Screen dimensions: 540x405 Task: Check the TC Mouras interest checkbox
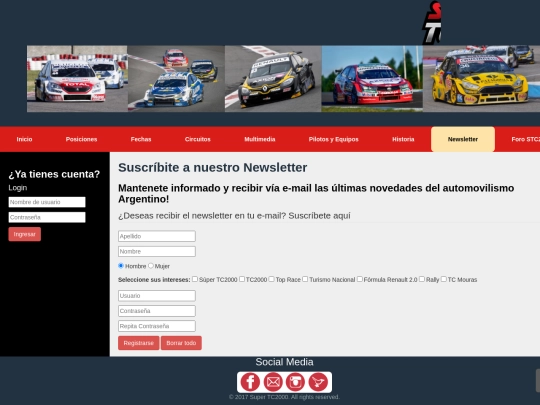coord(444,279)
